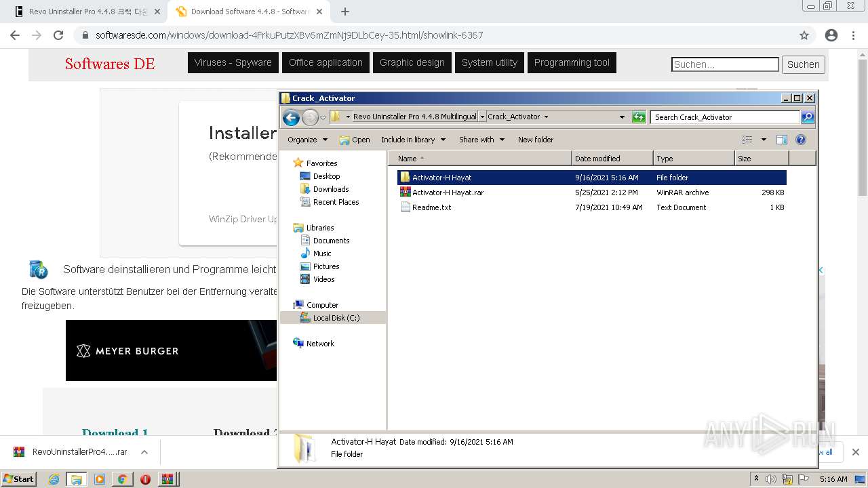Click the Explorer Forward arrow button
The width and height of the screenshot is (868, 488).
(310, 117)
